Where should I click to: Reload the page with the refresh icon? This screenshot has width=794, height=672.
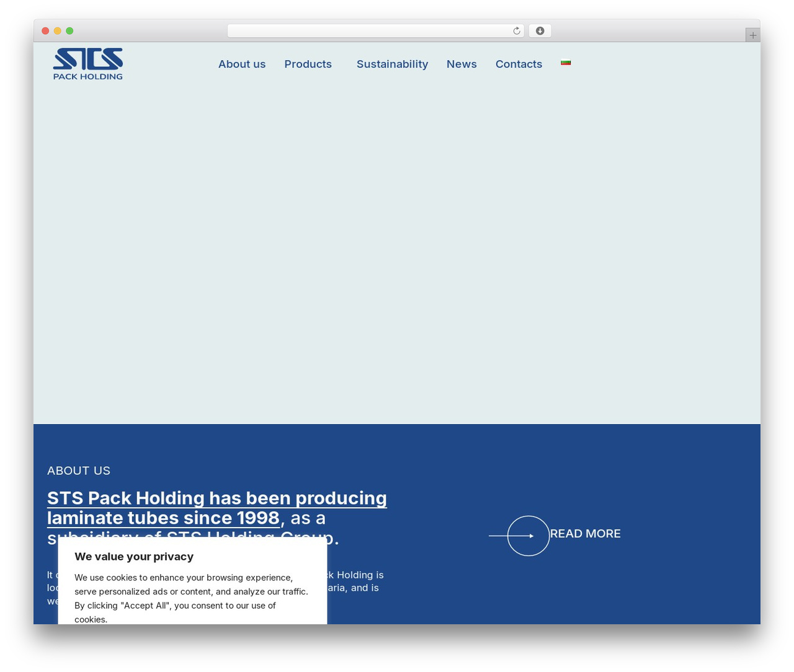pos(517,31)
